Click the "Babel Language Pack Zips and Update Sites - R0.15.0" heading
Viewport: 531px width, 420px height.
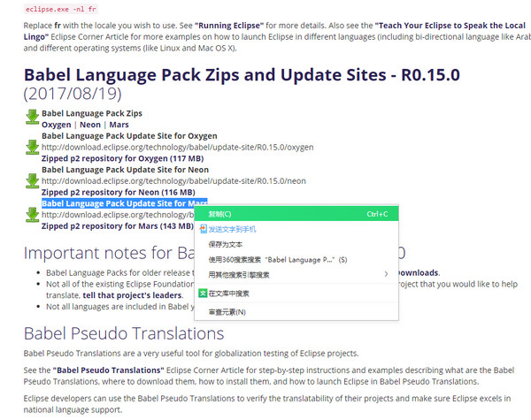point(242,75)
